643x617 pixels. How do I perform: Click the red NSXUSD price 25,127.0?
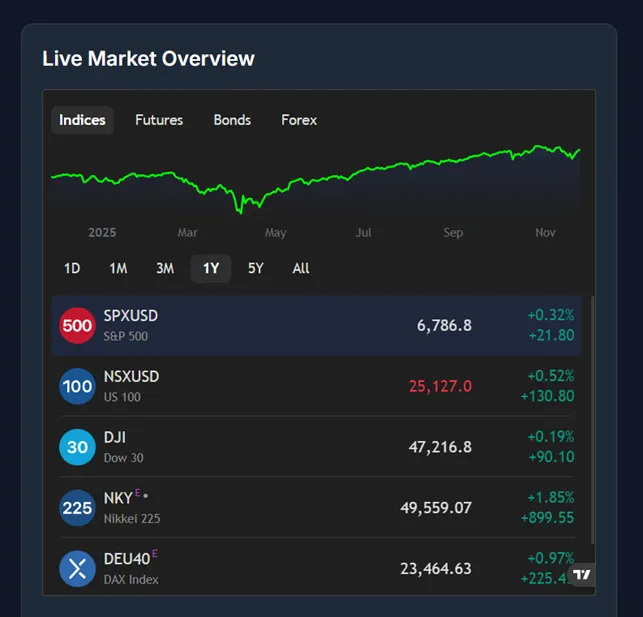click(440, 386)
